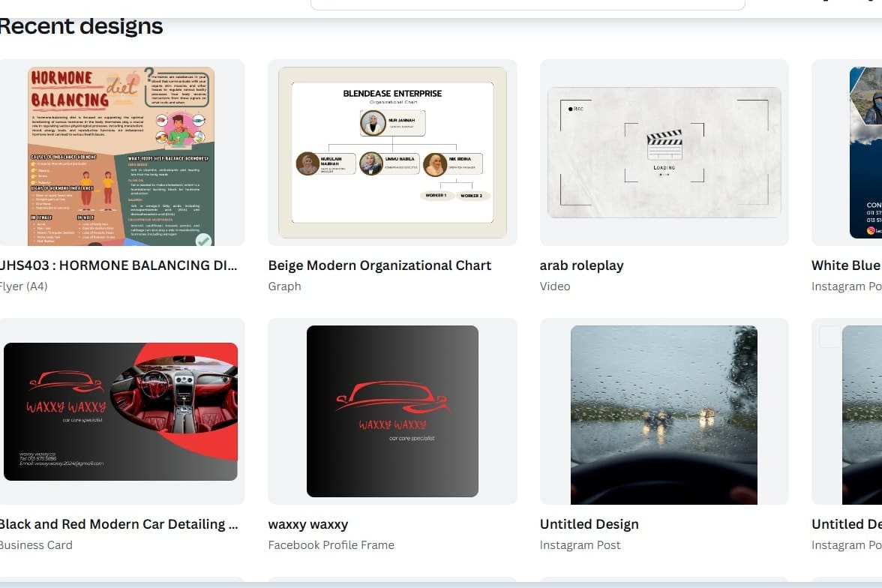Click the Black and Red Modern Car Detailing title

coord(118,523)
